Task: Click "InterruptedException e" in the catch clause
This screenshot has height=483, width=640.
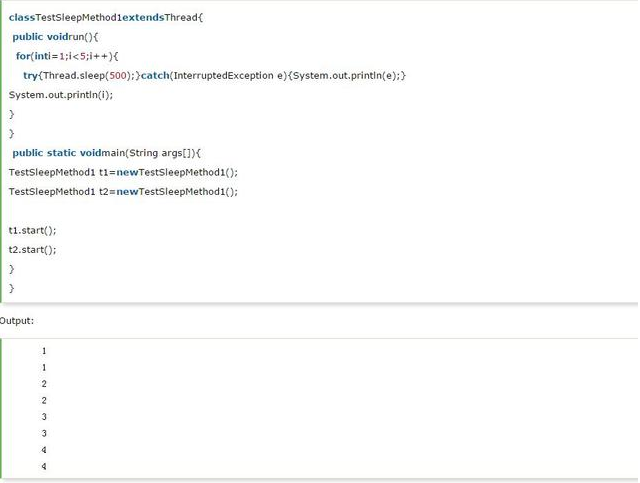Action: pos(229,76)
